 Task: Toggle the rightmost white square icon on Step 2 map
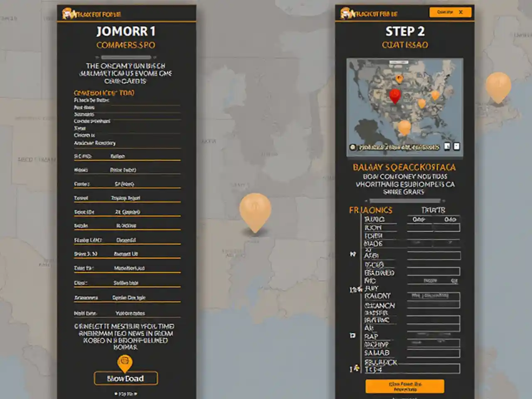click(x=456, y=146)
